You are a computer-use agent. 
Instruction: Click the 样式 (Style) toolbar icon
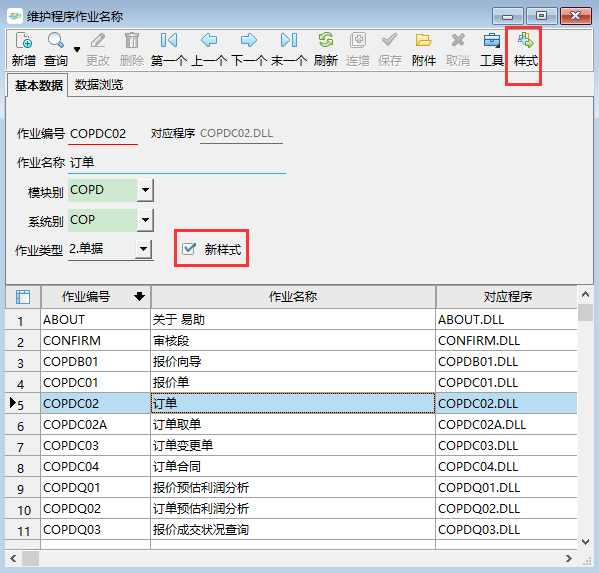click(x=525, y=50)
